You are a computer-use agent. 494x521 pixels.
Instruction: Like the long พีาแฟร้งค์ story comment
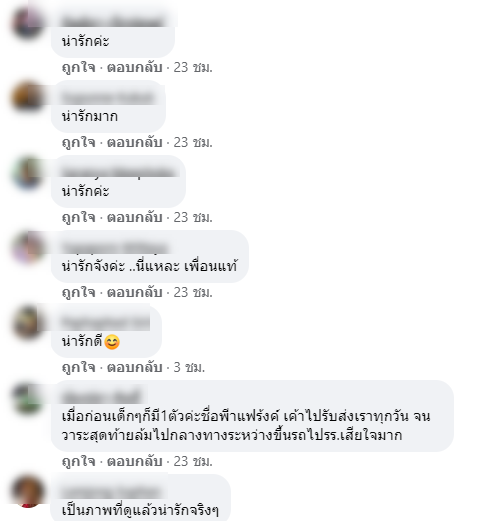click(x=79, y=462)
